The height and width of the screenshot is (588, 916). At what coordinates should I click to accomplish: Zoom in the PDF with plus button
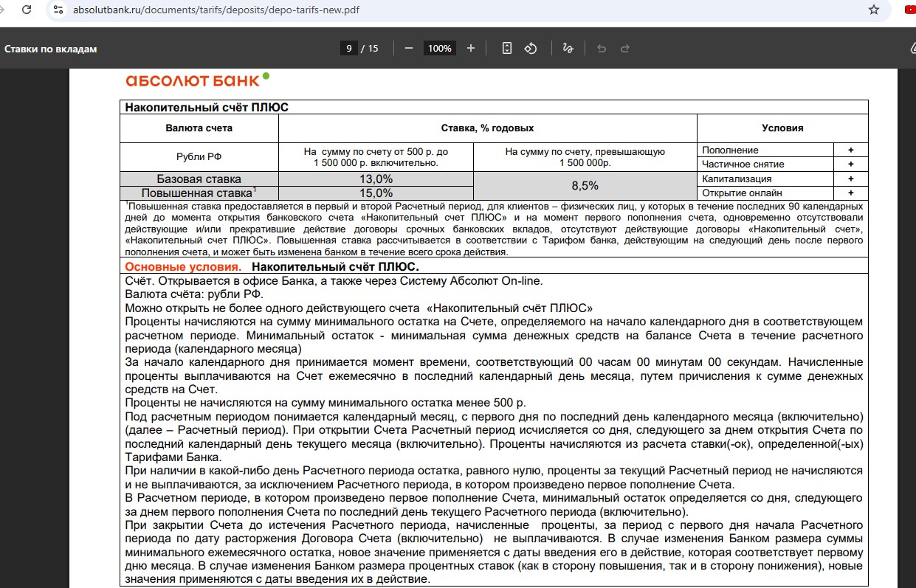click(471, 48)
